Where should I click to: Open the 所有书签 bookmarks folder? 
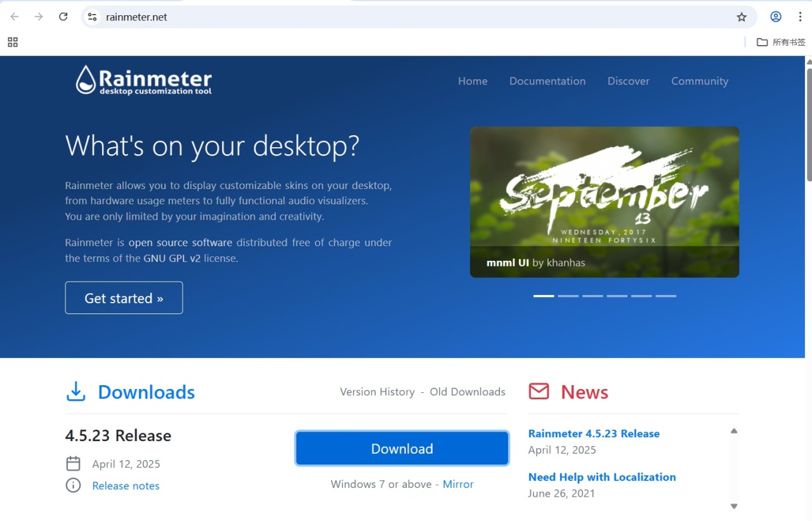781,43
